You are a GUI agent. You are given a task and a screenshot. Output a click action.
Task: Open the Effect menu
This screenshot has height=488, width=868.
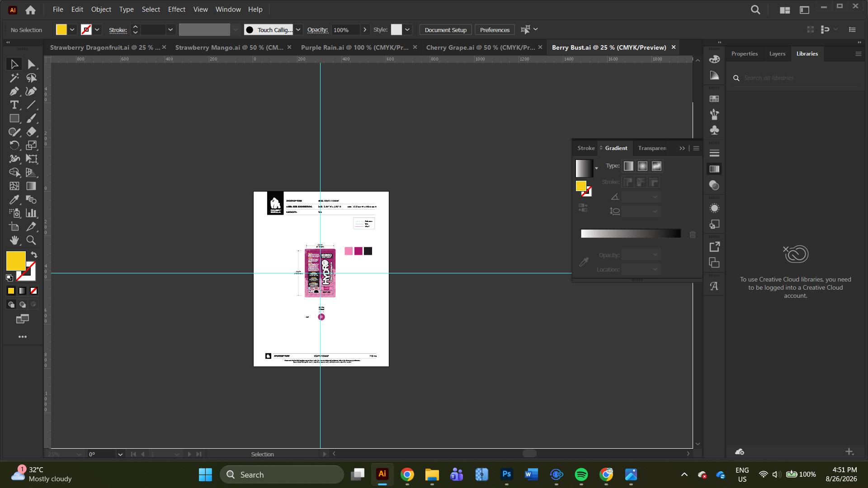176,9
